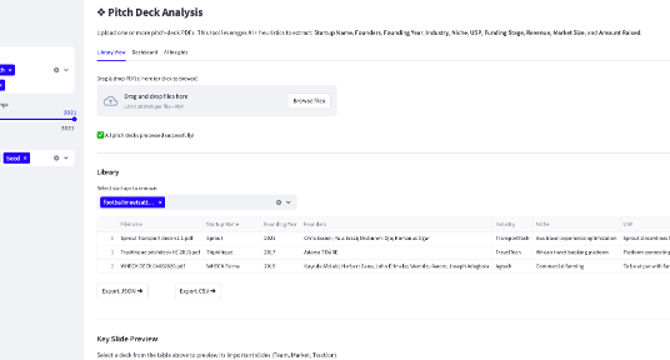This screenshot has width=670, height=360.
Task: Clear the top sidebar multiselect filter
Action: pyautogui.click(x=56, y=70)
